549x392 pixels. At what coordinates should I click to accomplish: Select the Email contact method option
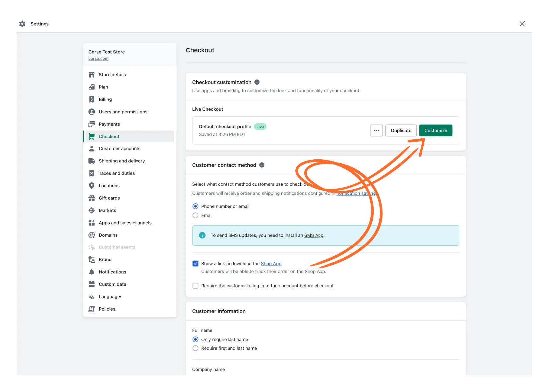pos(195,215)
